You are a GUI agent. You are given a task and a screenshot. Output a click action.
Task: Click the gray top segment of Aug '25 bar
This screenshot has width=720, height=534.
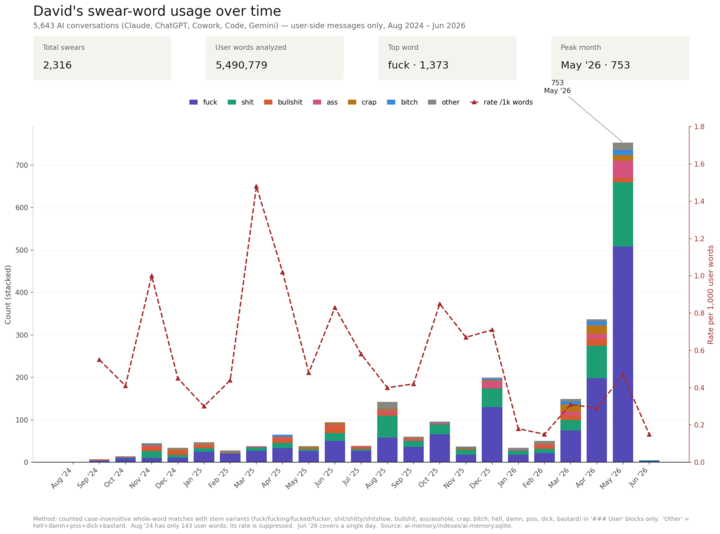[387, 406]
